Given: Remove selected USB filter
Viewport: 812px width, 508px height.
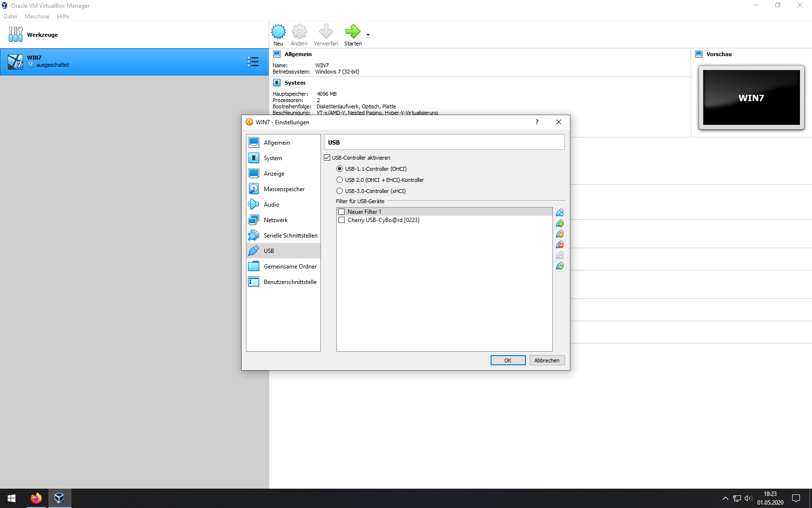Looking at the screenshot, I should [x=560, y=245].
